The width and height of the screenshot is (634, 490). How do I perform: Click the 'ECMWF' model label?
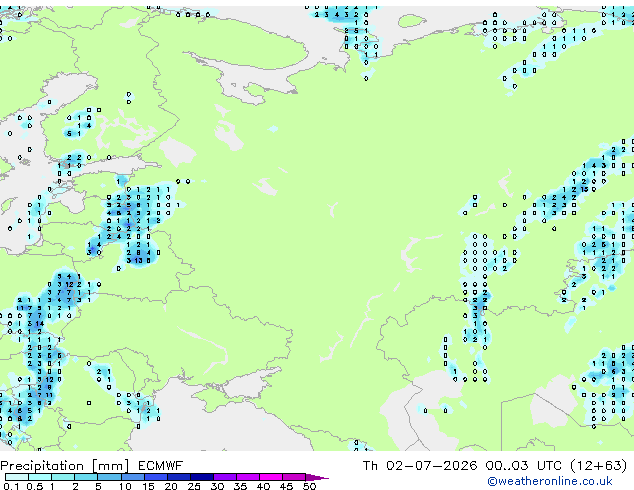(161, 466)
